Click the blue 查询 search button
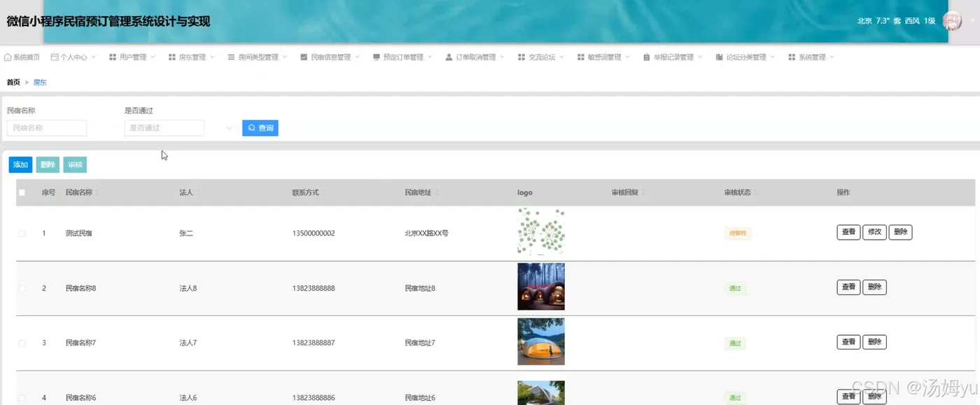 260,128
